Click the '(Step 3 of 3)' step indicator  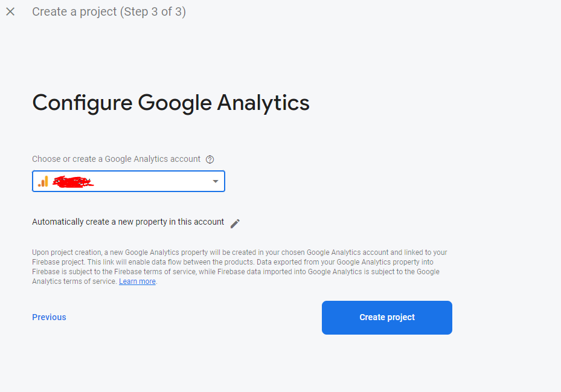click(153, 11)
